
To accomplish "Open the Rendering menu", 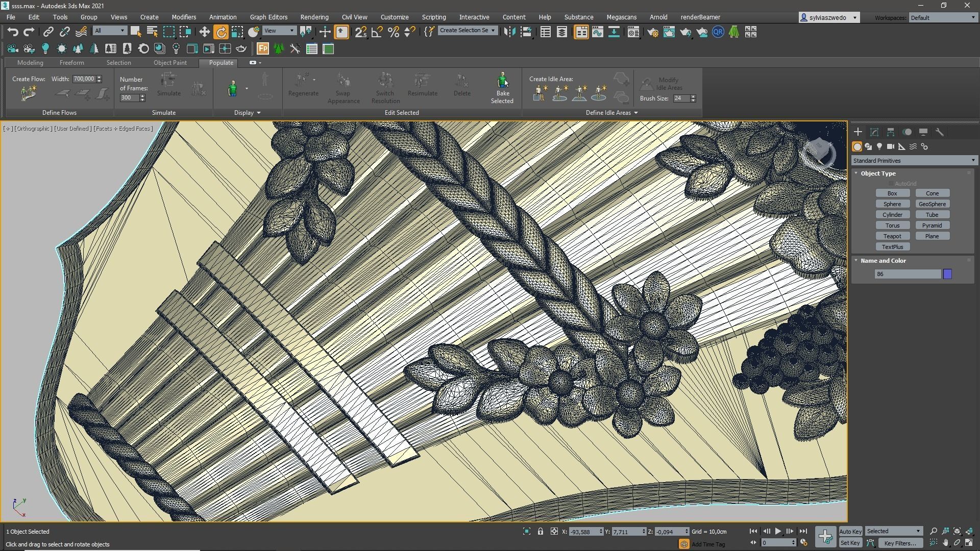I will 314,17.
